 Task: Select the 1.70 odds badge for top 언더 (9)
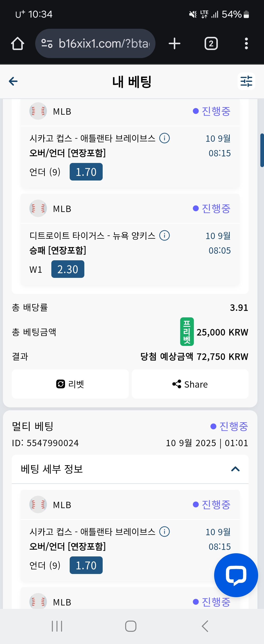pos(86,172)
